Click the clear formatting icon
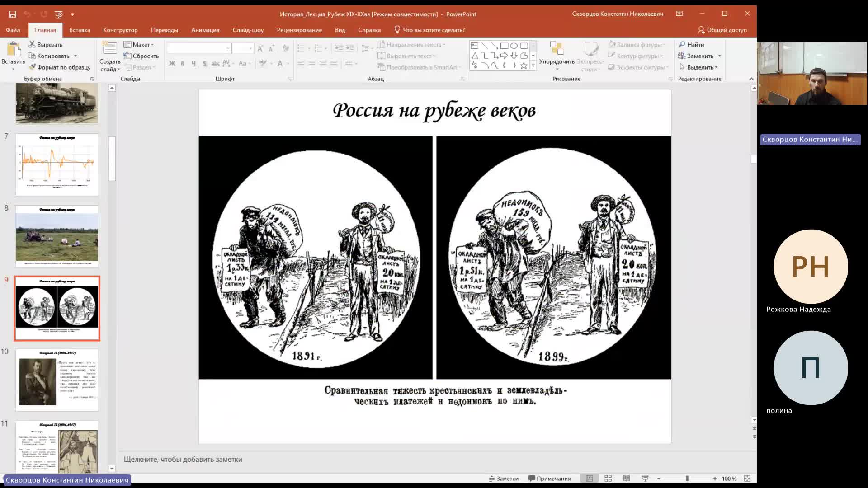Viewport: 868px width, 488px height. [286, 48]
